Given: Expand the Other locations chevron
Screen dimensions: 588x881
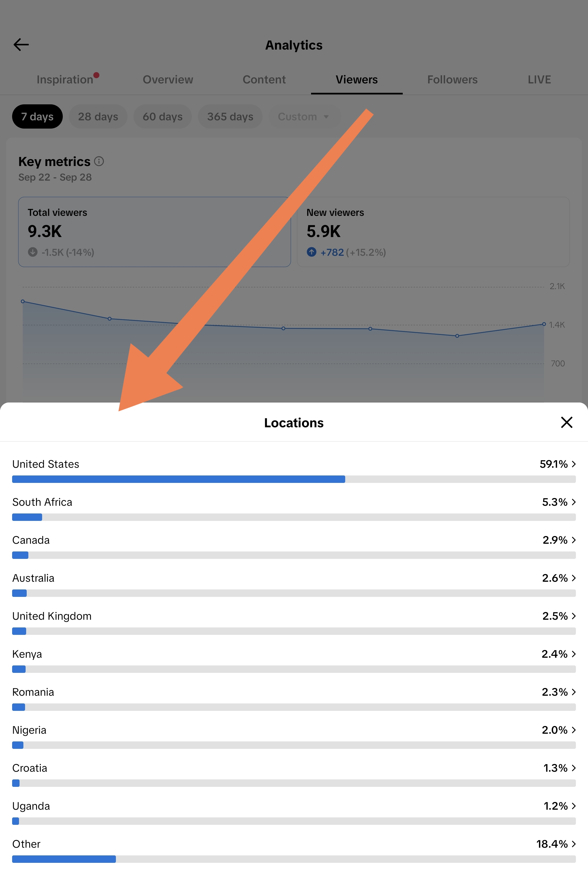Looking at the screenshot, I should (573, 844).
